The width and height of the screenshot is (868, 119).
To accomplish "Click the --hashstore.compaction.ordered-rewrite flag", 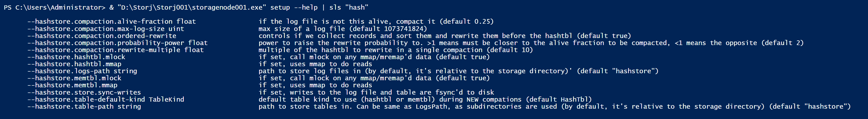I will (102, 36).
